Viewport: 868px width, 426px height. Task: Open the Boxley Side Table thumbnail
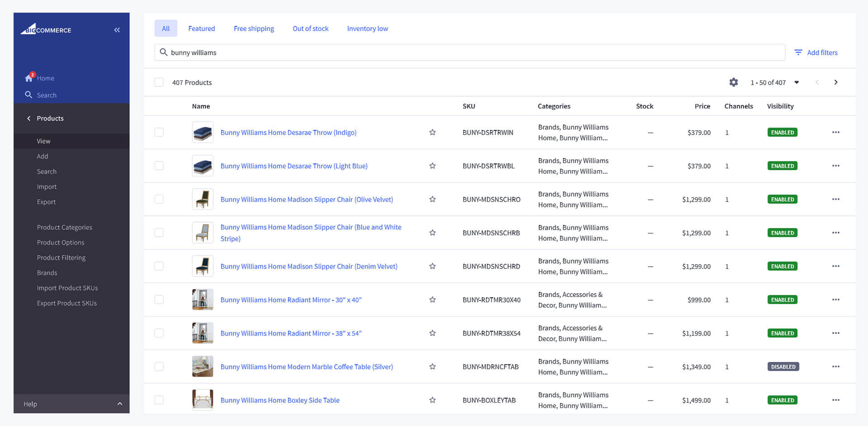(203, 400)
